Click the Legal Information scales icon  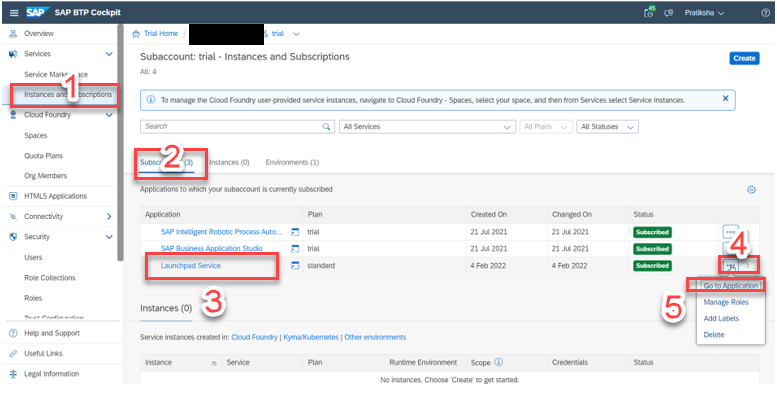14,374
